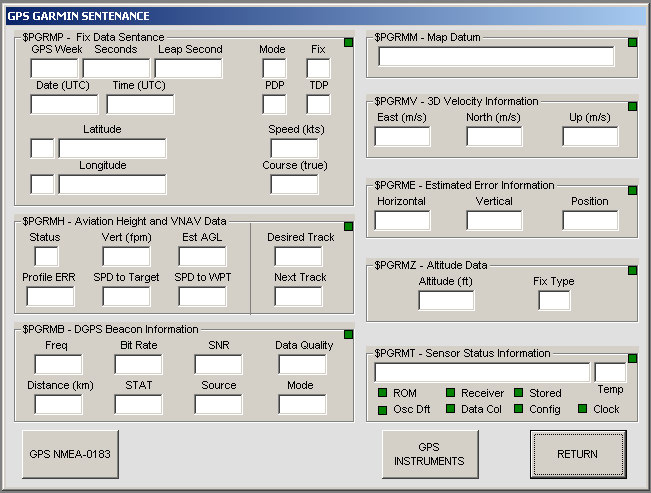The height and width of the screenshot is (493, 651).
Task: Click the Est AGL field
Action: [x=202, y=256]
